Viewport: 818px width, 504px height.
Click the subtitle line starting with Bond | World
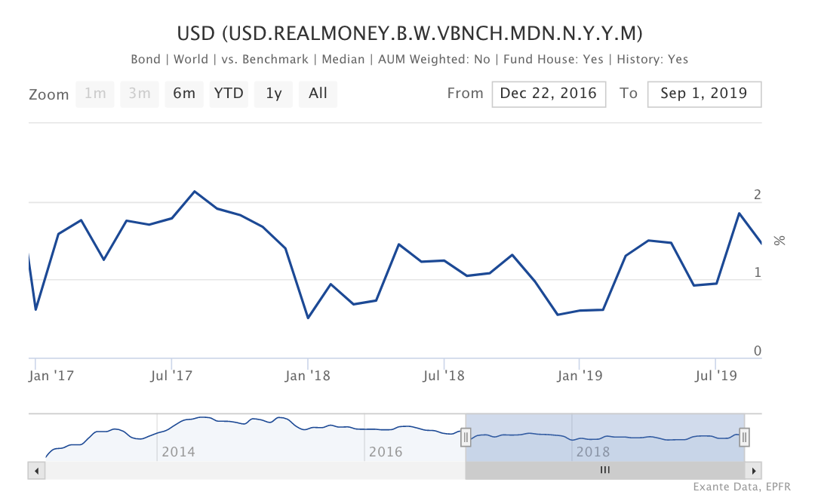pos(409,59)
